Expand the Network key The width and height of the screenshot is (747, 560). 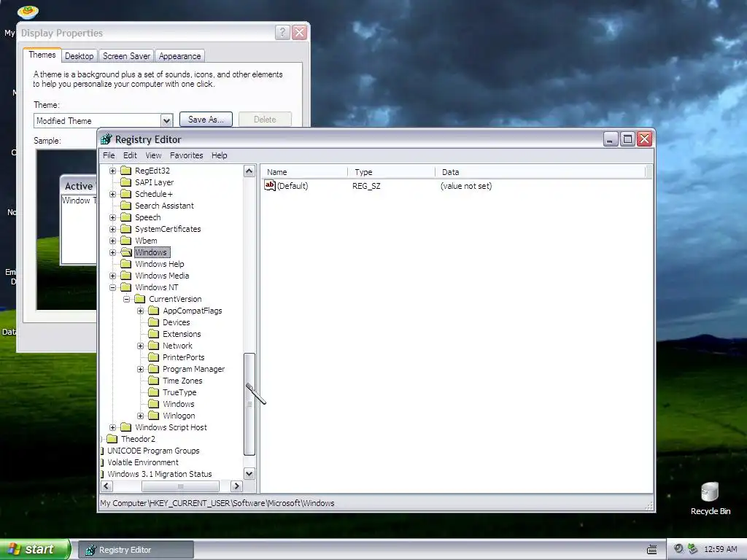click(x=141, y=346)
